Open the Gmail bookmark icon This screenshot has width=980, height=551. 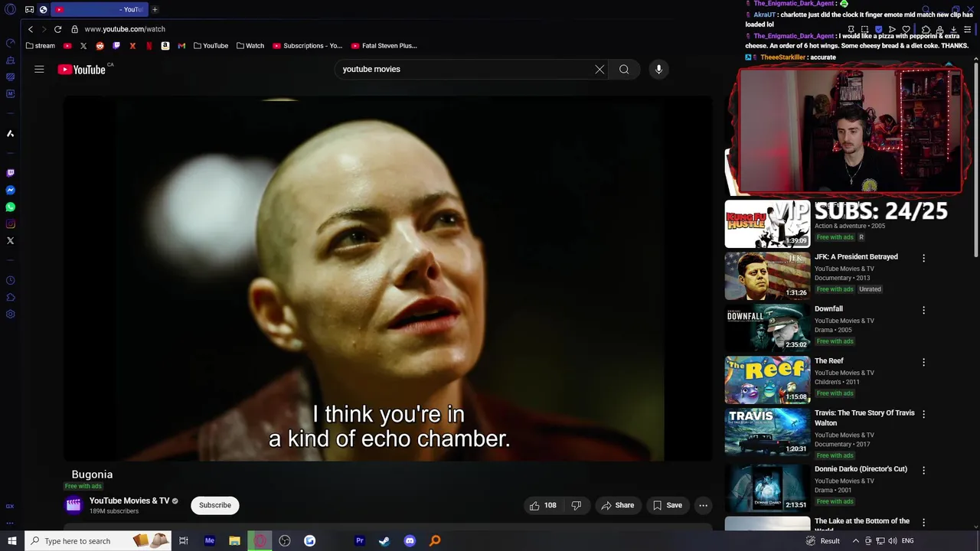point(181,46)
